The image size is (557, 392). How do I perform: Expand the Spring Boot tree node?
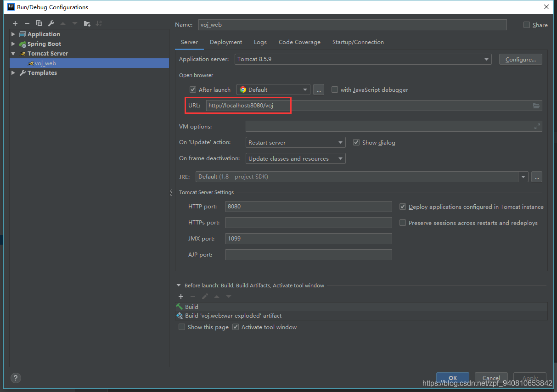(13, 44)
